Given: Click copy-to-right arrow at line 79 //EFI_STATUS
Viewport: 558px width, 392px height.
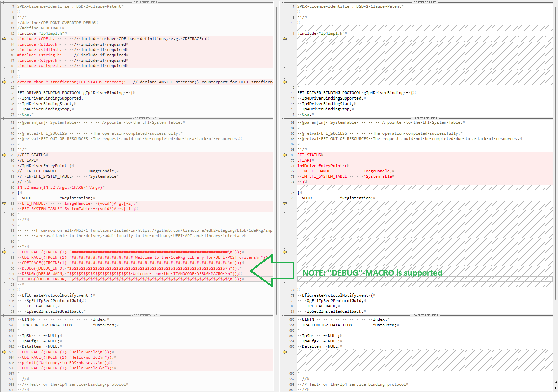Looking at the screenshot, I should pyautogui.click(x=4, y=155).
